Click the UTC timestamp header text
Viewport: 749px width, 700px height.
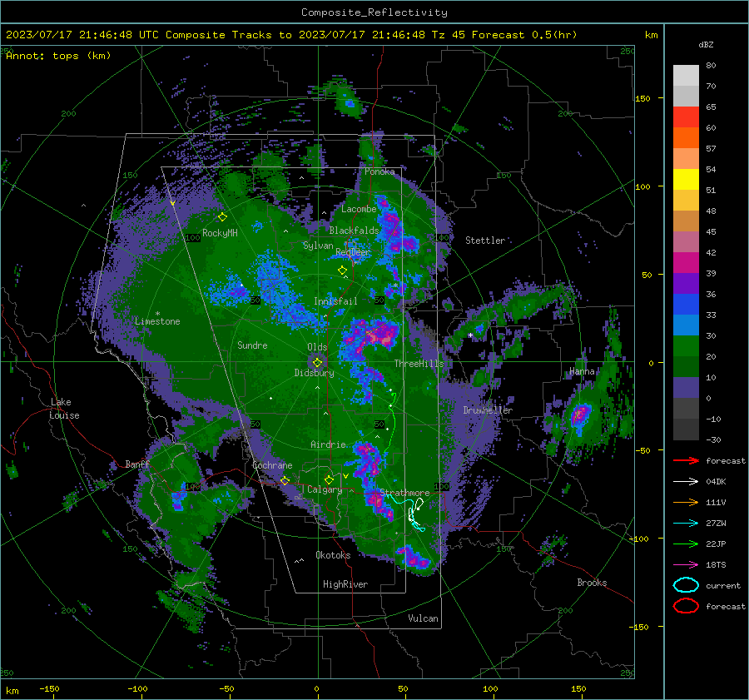click(291, 35)
